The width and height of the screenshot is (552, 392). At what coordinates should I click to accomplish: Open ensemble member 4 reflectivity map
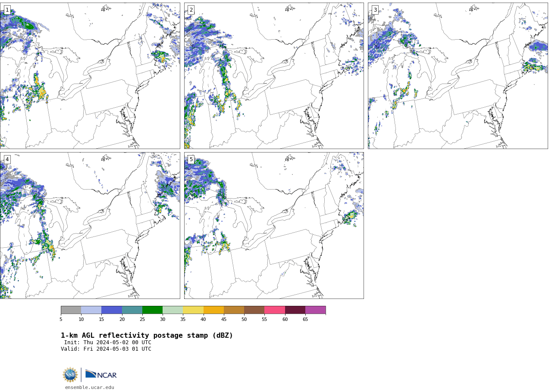tap(90, 225)
